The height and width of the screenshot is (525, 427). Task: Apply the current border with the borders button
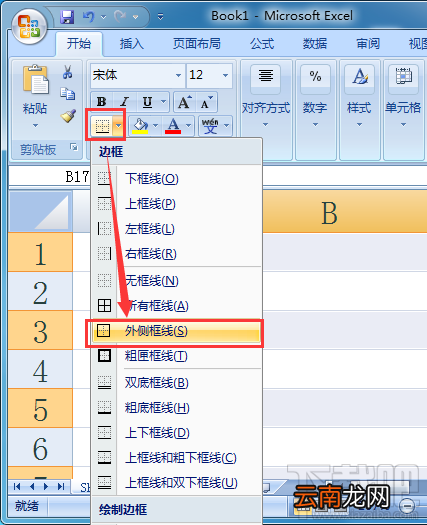pos(102,126)
